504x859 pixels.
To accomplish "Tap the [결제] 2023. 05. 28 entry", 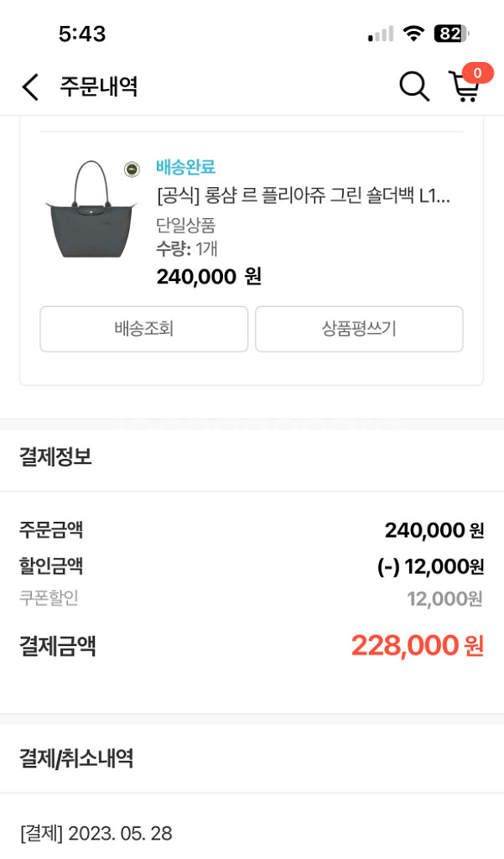I will [96, 833].
